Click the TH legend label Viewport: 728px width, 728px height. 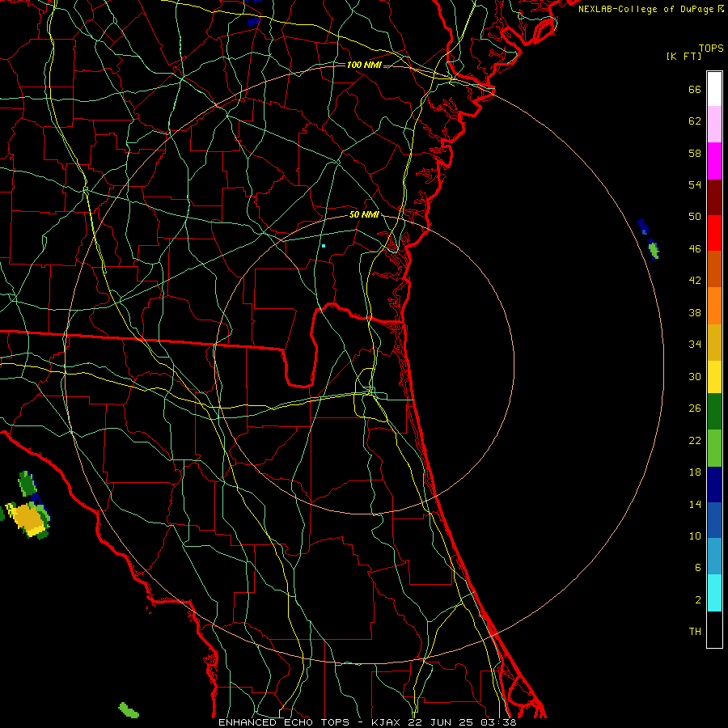(695, 632)
